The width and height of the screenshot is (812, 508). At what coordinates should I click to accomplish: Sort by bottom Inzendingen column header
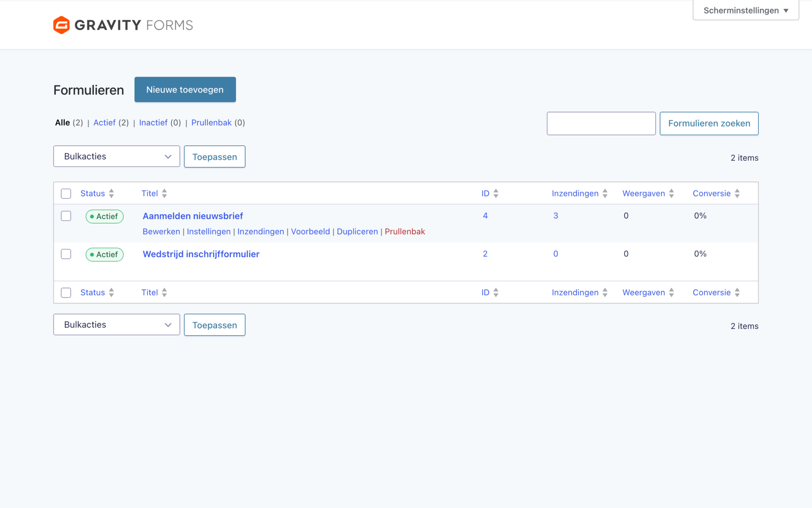[575, 292]
